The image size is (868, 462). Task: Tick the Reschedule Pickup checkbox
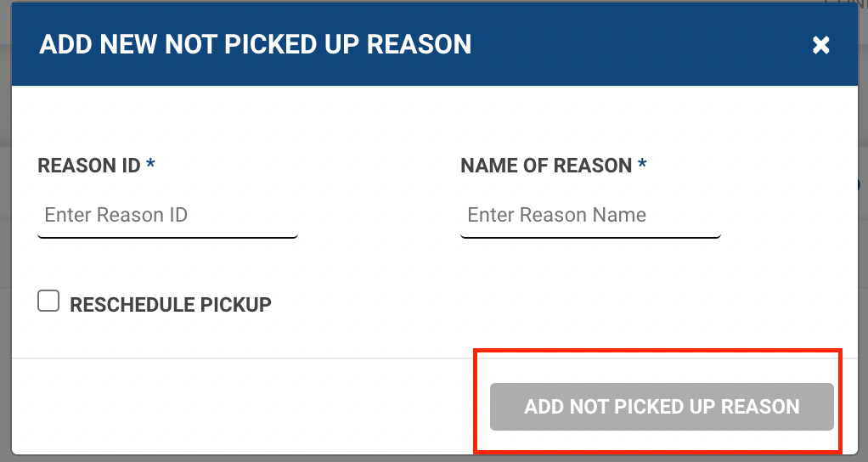click(x=48, y=301)
